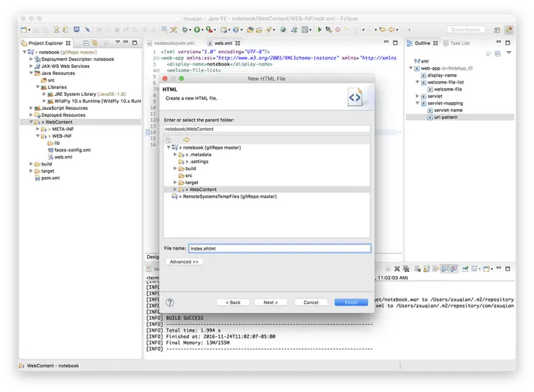The height and width of the screenshot is (392, 534).
Task: Toggle Show Console on standard error change
Action: [454, 269]
